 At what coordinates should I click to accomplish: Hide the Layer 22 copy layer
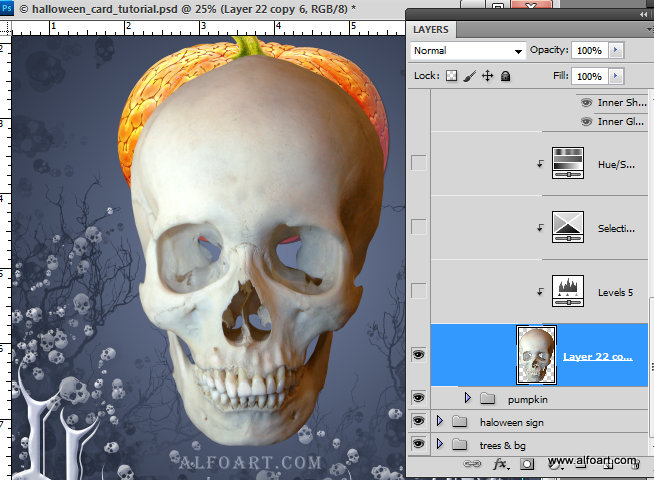click(418, 354)
